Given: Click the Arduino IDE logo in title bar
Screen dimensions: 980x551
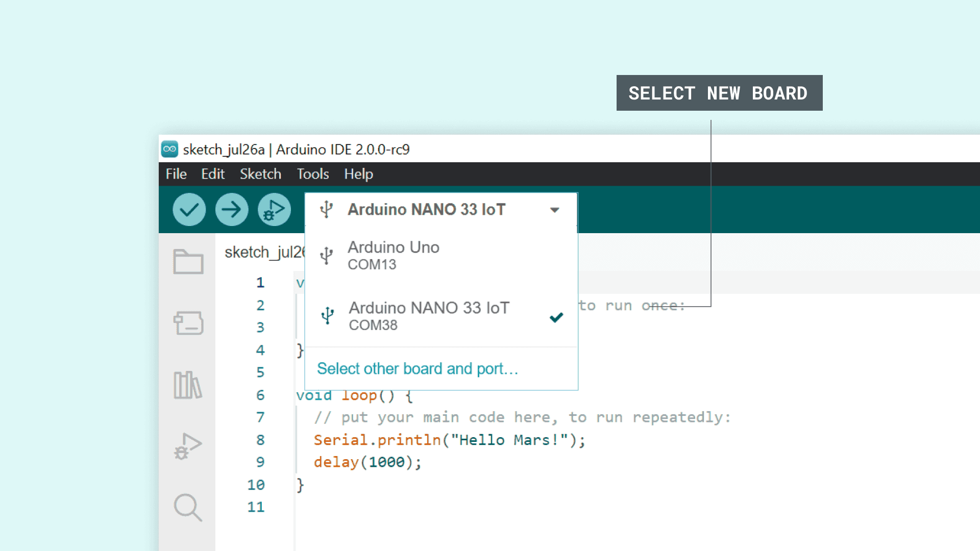Looking at the screenshot, I should tap(169, 149).
